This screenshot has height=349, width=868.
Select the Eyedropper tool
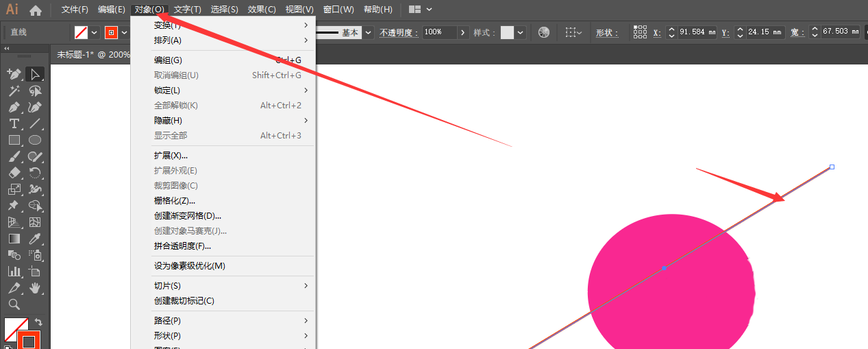click(x=35, y=239)
